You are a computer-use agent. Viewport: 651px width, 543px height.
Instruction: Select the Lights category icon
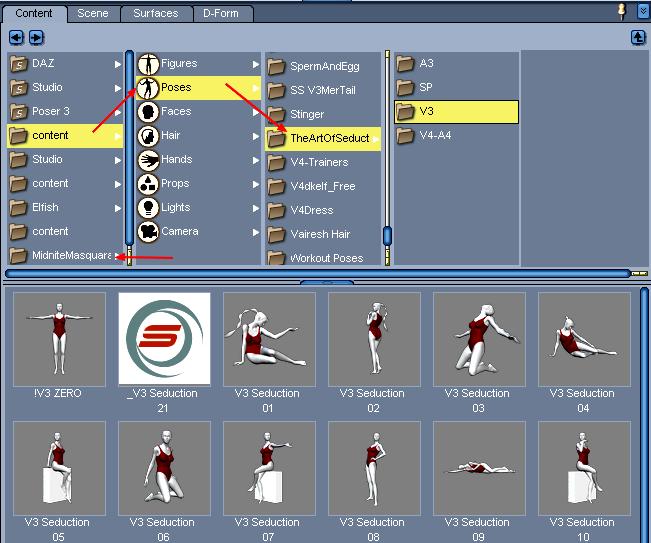148,208
